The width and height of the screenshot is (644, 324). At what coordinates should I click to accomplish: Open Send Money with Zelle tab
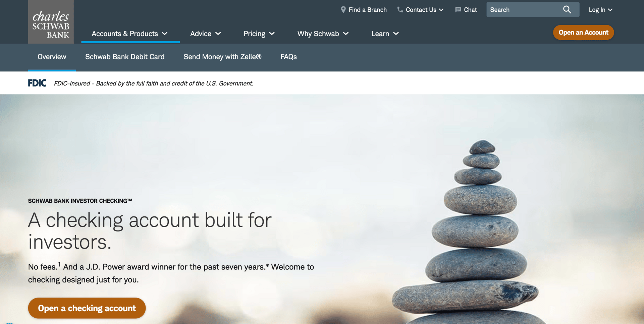222,57
